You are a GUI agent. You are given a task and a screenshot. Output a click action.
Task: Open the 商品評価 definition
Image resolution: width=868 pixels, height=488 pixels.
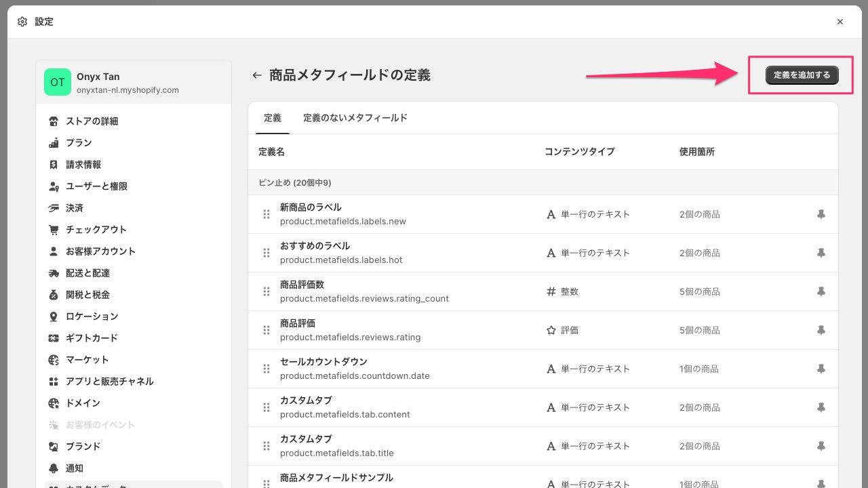(298, 323)
